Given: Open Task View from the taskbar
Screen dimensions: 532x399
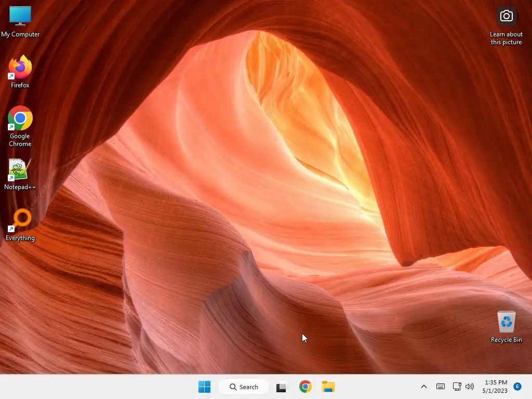Looking at the screenshot, I should (282, 387).
